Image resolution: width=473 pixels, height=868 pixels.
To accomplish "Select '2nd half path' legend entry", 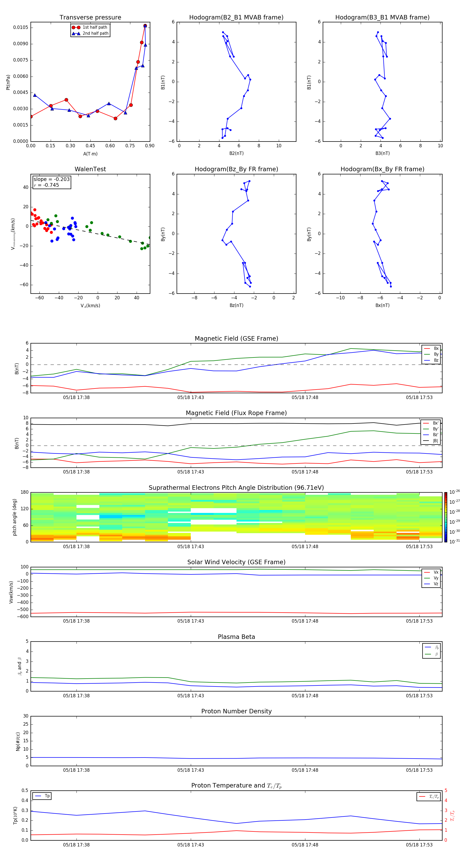I will [x=90, y=33].
